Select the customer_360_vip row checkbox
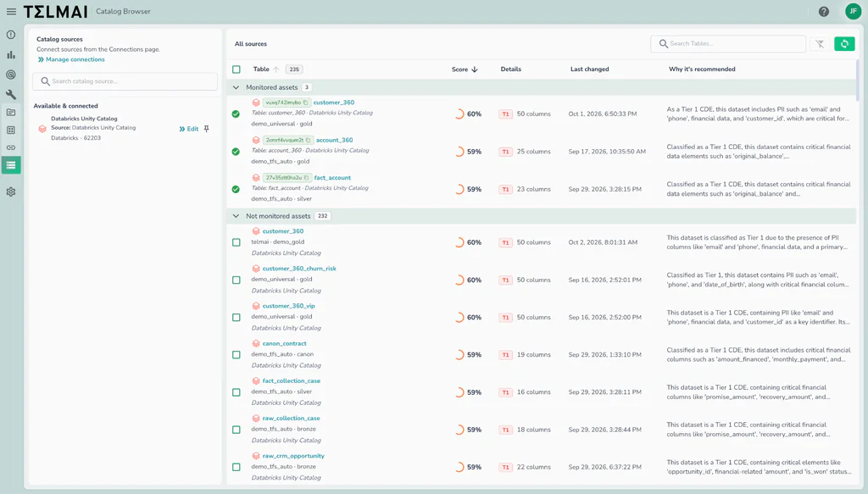This screenshot has height=494, width=868. click(236, 318)
